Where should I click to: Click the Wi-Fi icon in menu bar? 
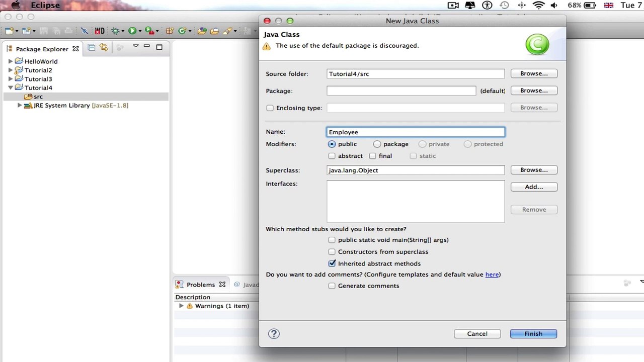[538, 6]
